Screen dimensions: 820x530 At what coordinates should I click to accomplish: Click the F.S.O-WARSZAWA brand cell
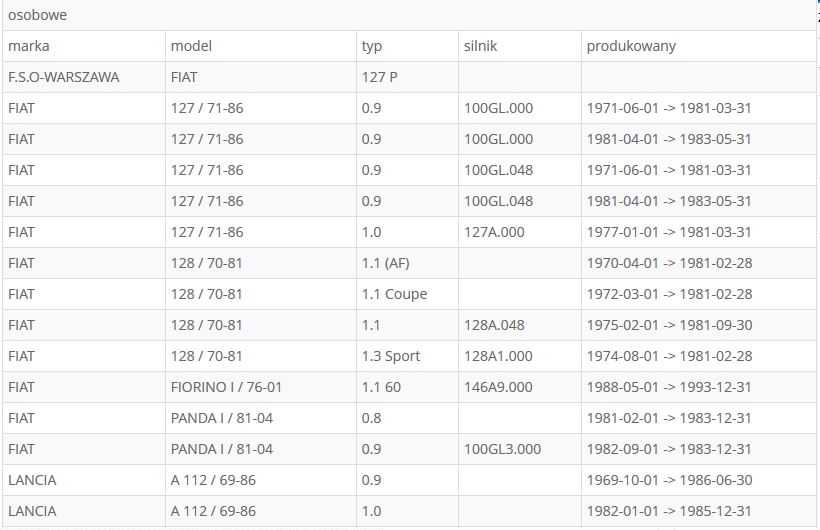64,77
